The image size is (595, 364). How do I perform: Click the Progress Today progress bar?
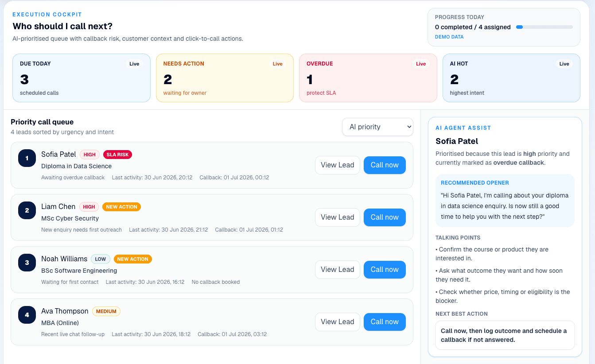coord(544,27)
